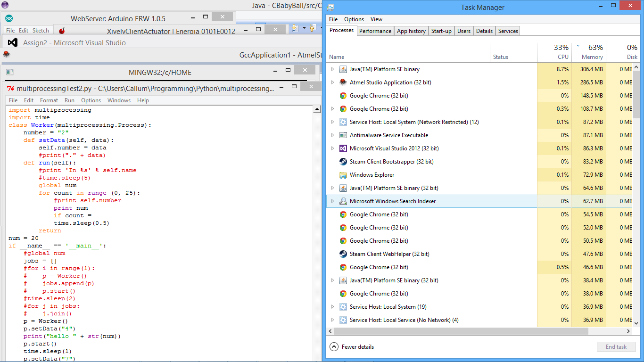The height and width of the screenshot is (362, 644).
Task: Switch to the Services tab
Action: pyautogui.click(x=508, y=31)
